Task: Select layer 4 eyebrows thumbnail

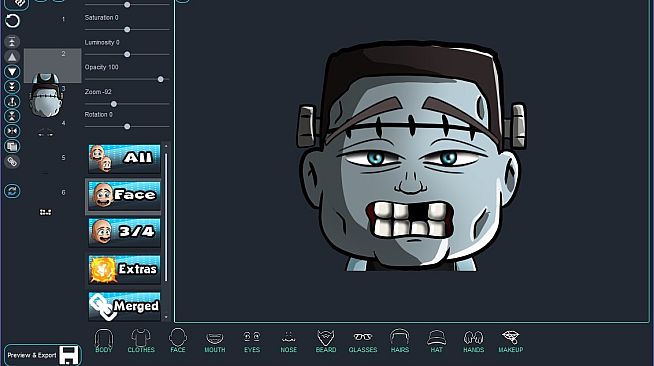Action: (x=46, y=134)
